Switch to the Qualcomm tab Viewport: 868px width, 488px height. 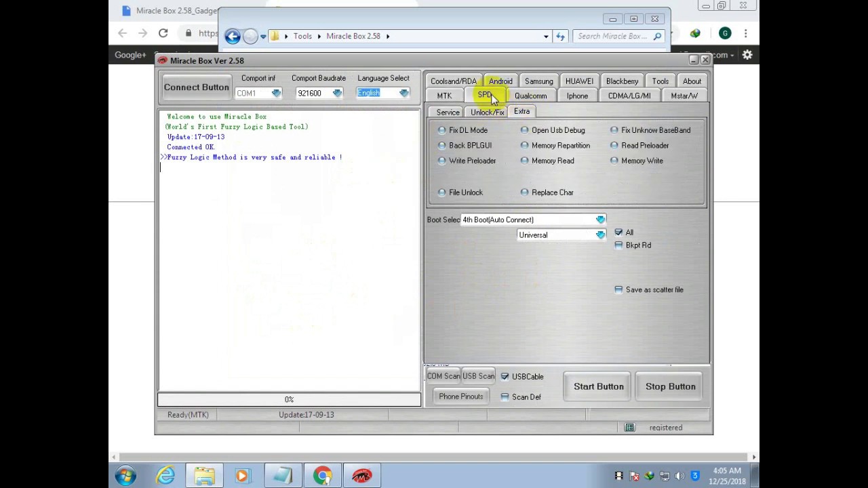530,96
